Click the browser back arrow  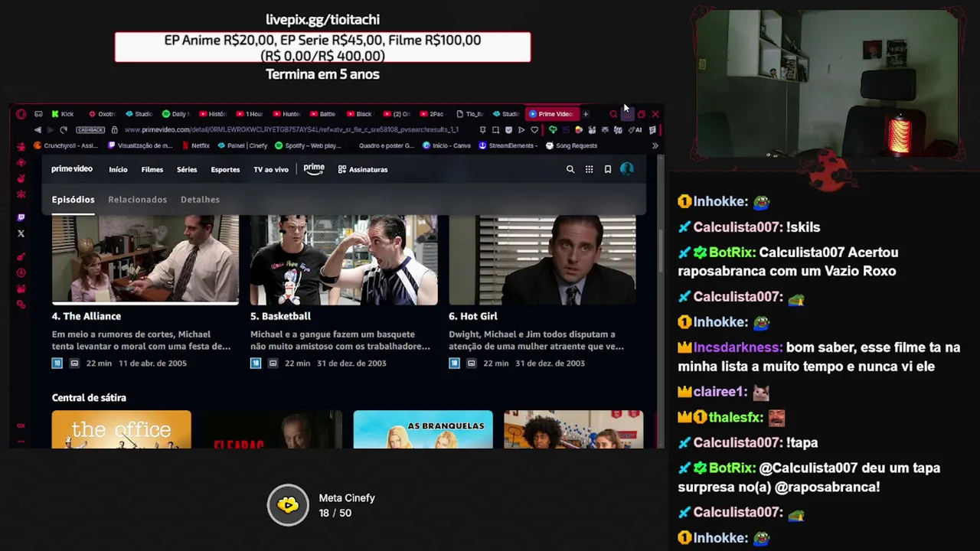pos(38,129)
